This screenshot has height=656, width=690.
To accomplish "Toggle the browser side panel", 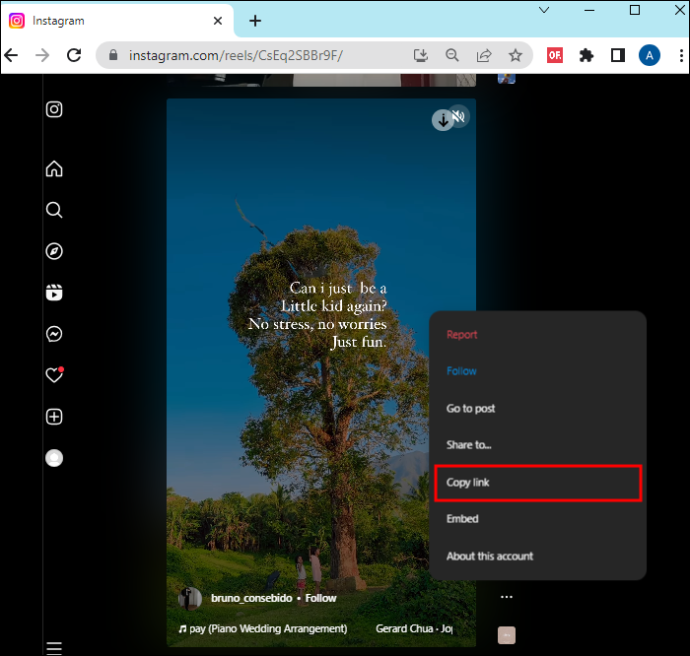I will point(618,55).
